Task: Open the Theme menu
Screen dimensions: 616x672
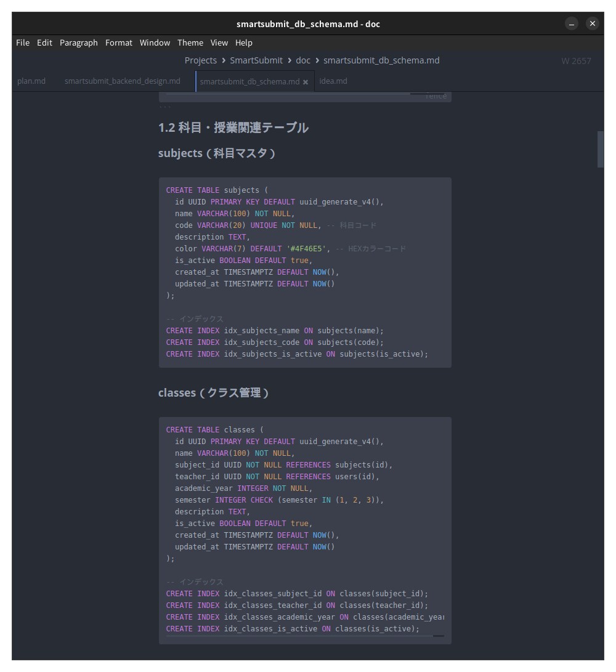Action: pos(190,43)
